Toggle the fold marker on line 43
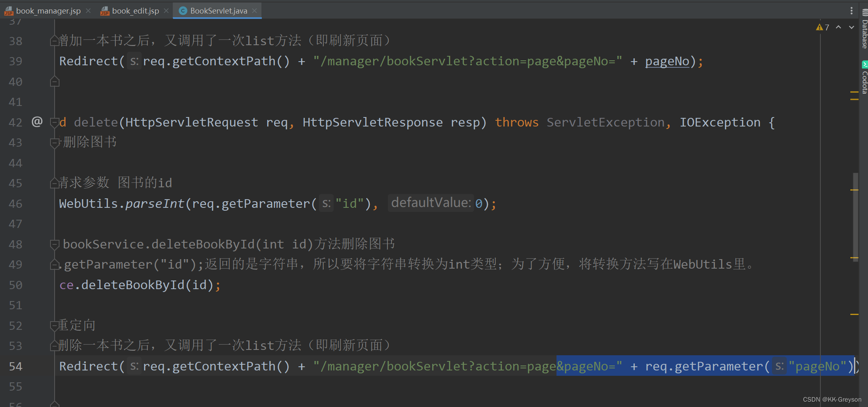Image resolution: width=868 pixels, height=407 pixels. click(x=55, y=143)
